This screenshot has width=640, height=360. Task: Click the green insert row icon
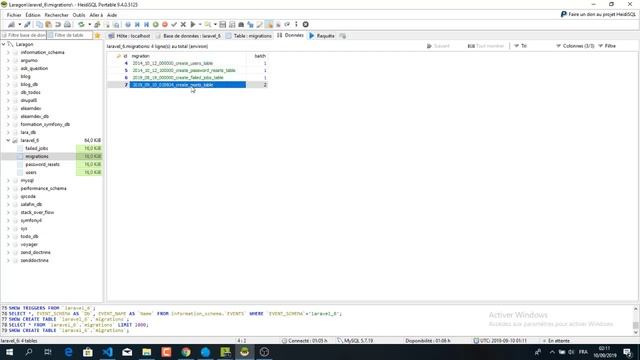[156, 24]
